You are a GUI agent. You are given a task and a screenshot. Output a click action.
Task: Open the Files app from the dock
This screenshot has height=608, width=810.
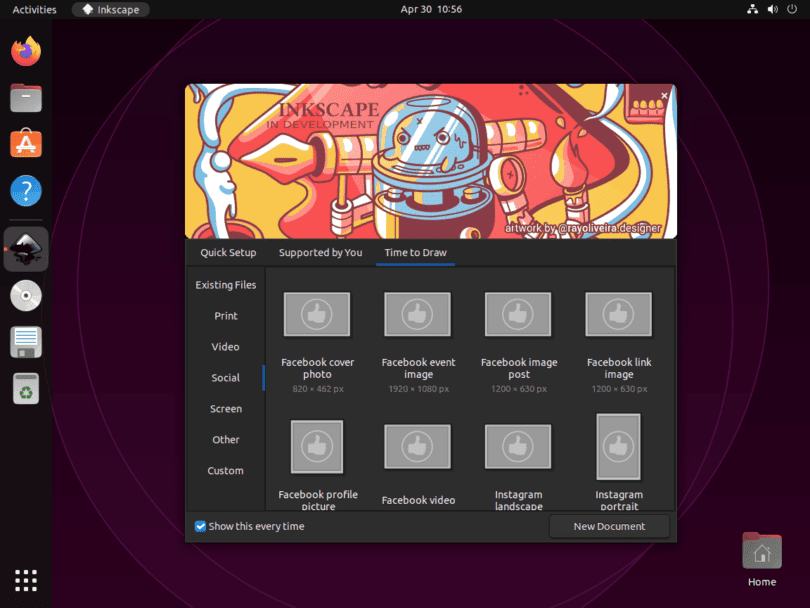pos(26,97)
